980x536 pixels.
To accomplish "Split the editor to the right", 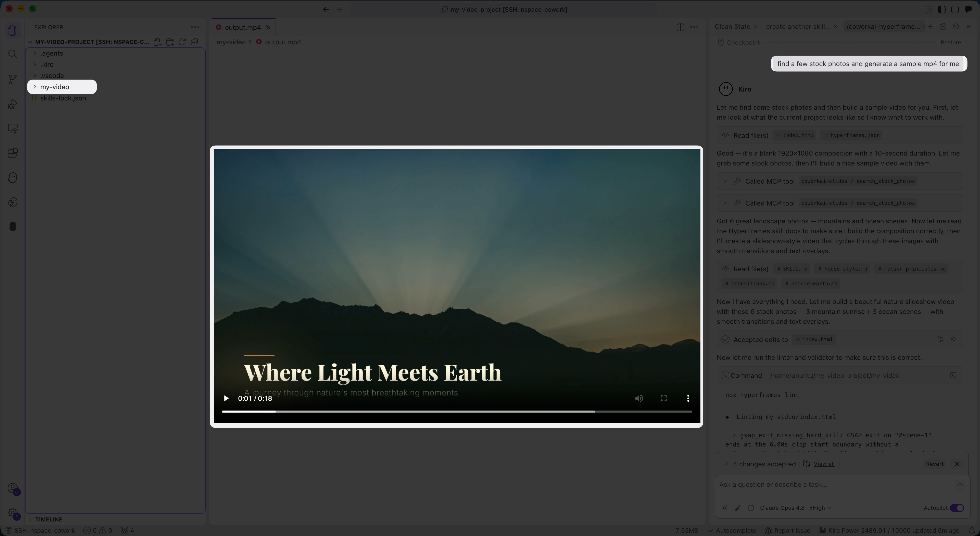I will pyautogui.click(x=680, y=27).
